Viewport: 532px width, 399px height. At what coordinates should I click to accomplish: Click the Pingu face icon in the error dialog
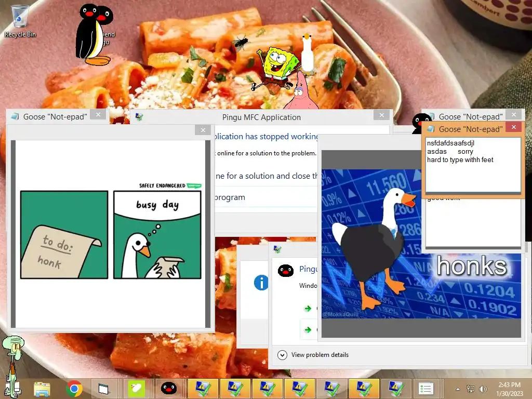click(x=286, y=270)
